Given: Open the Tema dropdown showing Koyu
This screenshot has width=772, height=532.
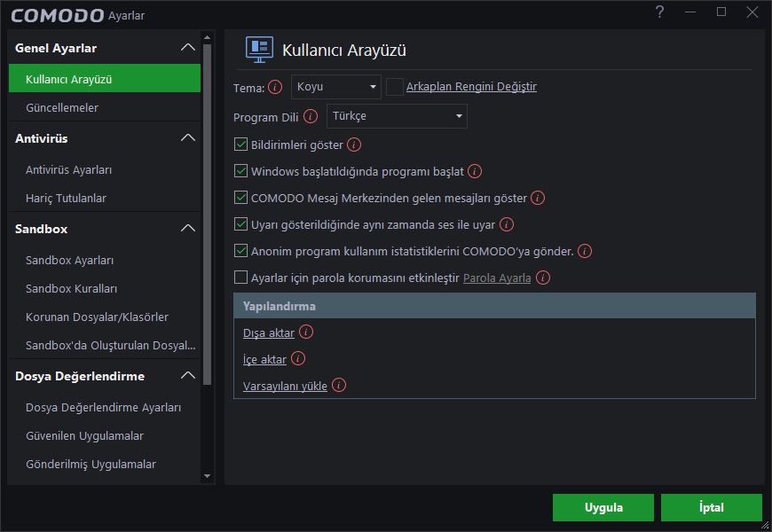Looking at the screenshot, I should point(336,87).
